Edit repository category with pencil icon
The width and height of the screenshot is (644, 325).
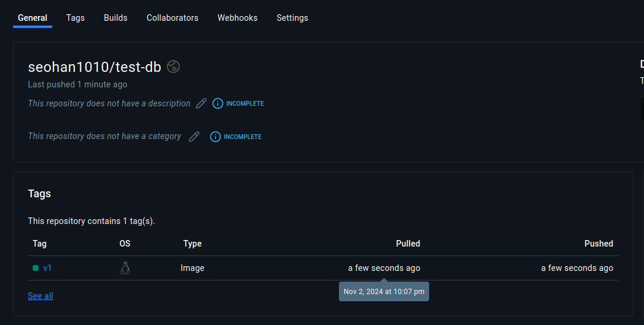[x=194, y=137]
